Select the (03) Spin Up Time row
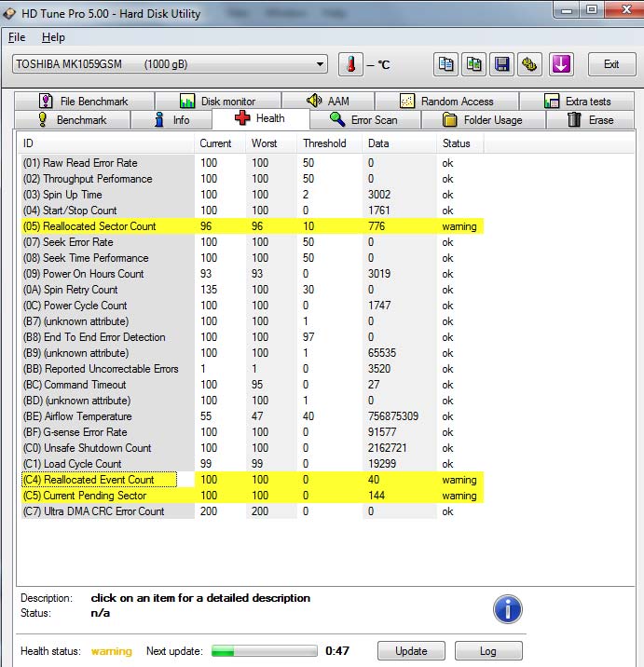Screen dimensions: 644x667 click(253, 195)
